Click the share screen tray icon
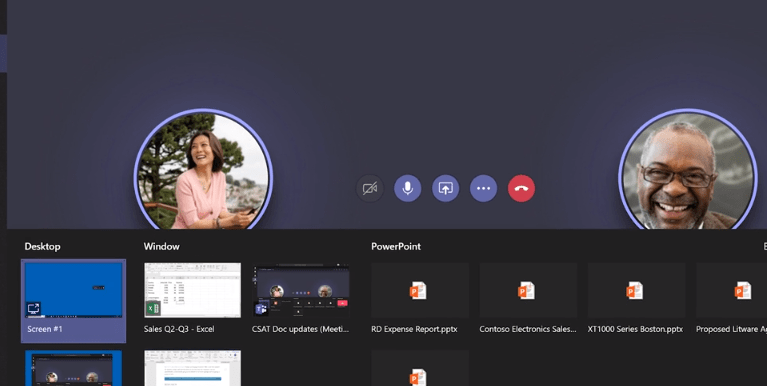Viewport: 767px width, 386px height. click(x=445, y=188)
